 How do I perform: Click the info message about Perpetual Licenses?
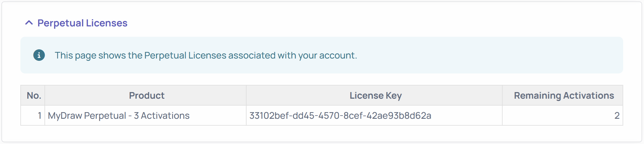[206, 55]
